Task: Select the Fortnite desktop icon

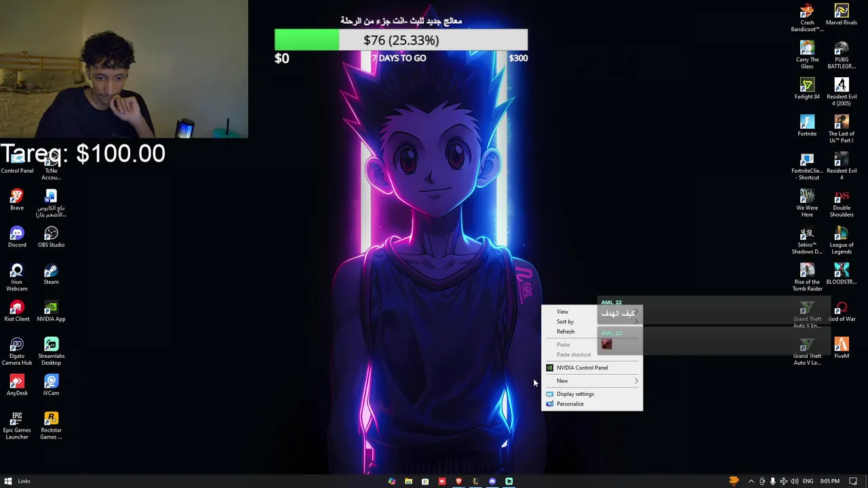Action: click(x=807, y=126)
